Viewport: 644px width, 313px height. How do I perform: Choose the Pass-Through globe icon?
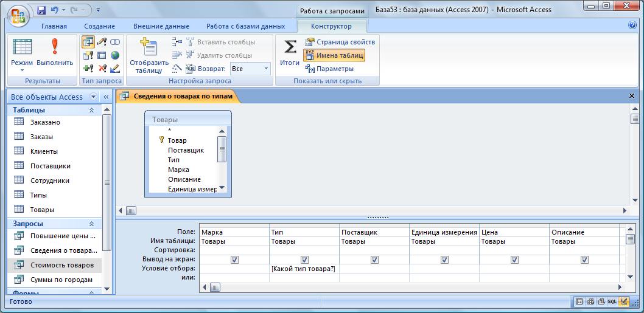tap(115, 55)
